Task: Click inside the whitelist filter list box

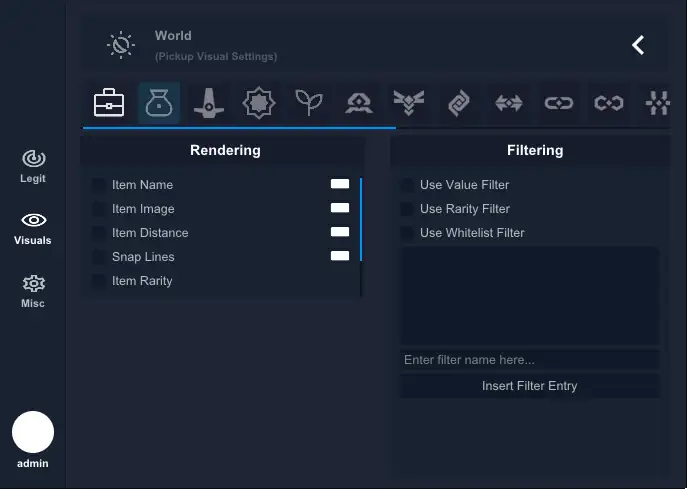Action: [530, 296]
